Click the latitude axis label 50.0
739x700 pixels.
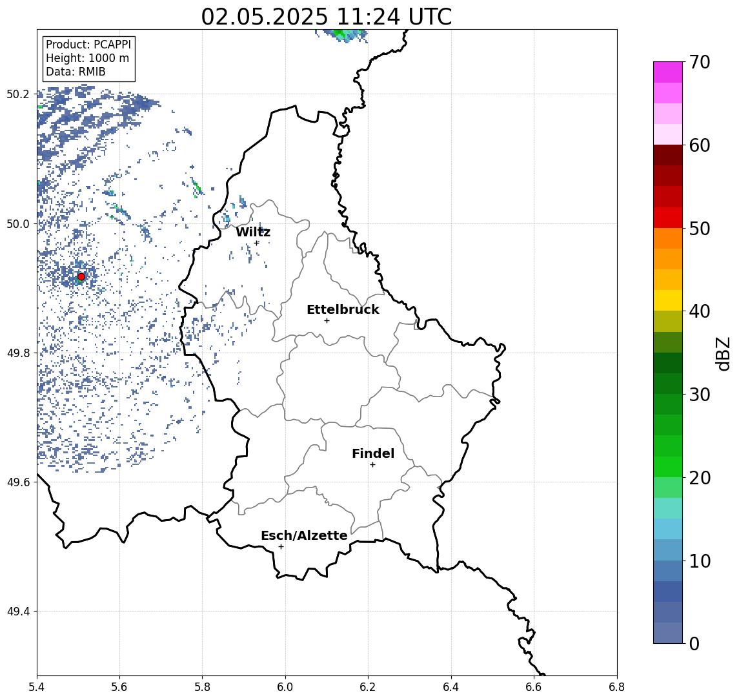[x=18, y=223]
